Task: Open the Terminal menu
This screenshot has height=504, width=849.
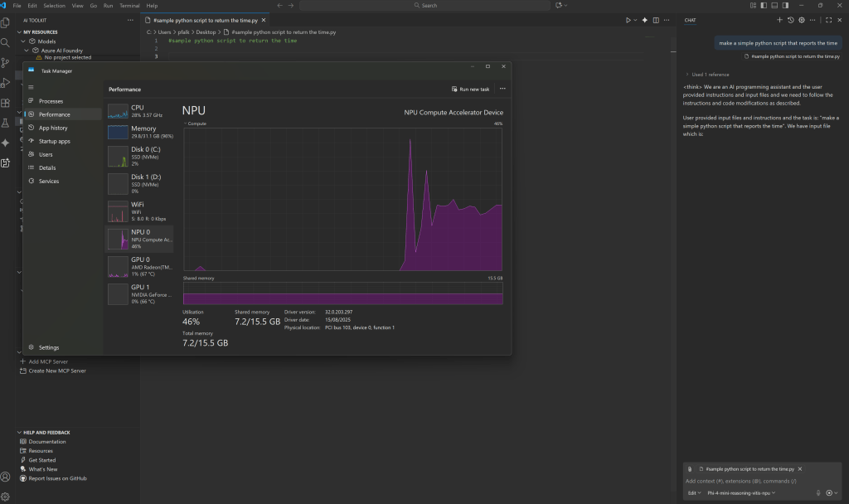Action: 129,5
